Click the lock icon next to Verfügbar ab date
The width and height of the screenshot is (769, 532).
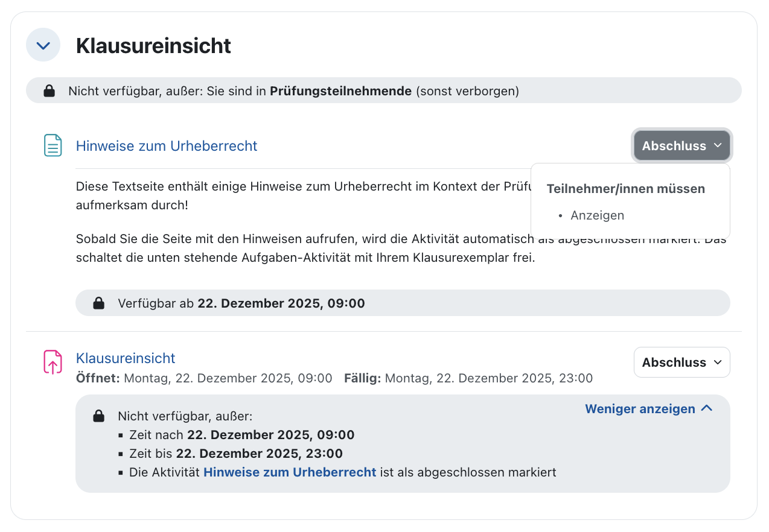coord(98,303)
